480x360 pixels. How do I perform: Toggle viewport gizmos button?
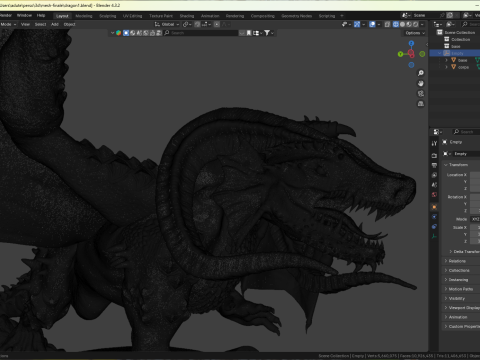[357, 24]
